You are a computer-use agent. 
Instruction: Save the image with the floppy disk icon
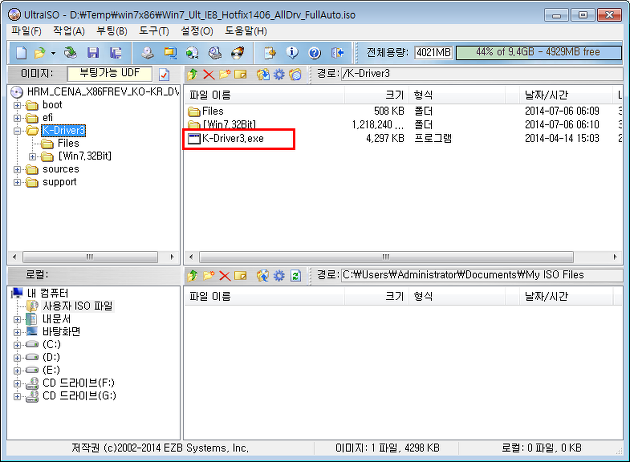[93, 53]
